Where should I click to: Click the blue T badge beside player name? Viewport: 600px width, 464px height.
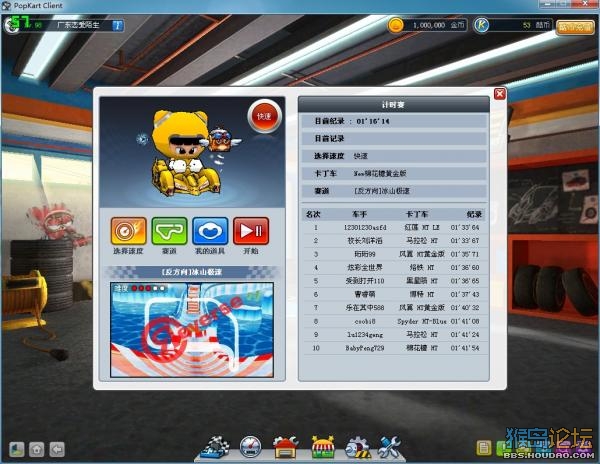(x=117, y=25)
